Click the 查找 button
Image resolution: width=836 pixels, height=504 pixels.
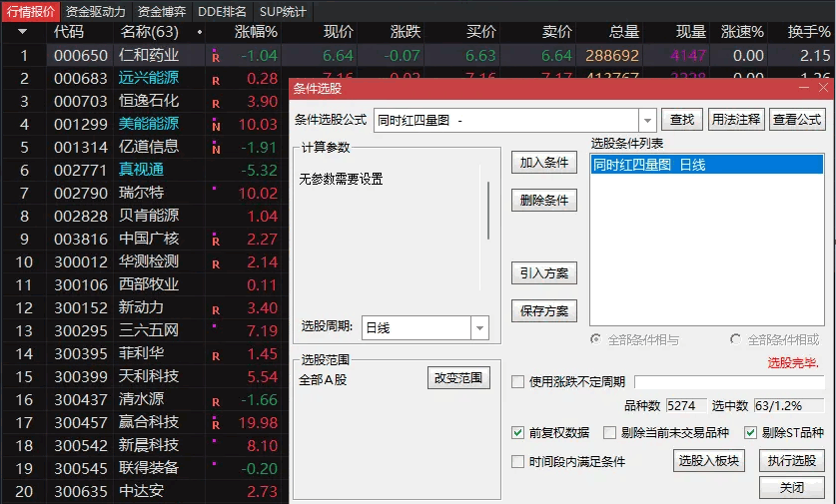[682, 120]
